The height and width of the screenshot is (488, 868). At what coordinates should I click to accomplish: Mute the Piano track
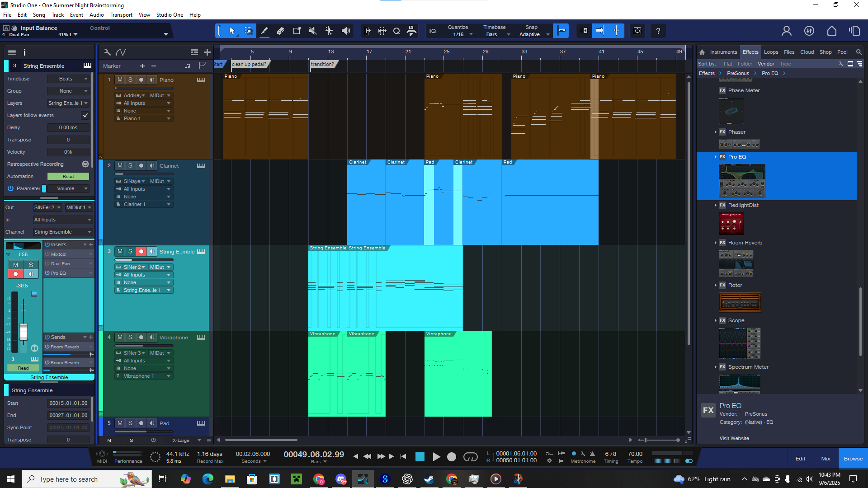pyautogui.click(x=120, y=80)
